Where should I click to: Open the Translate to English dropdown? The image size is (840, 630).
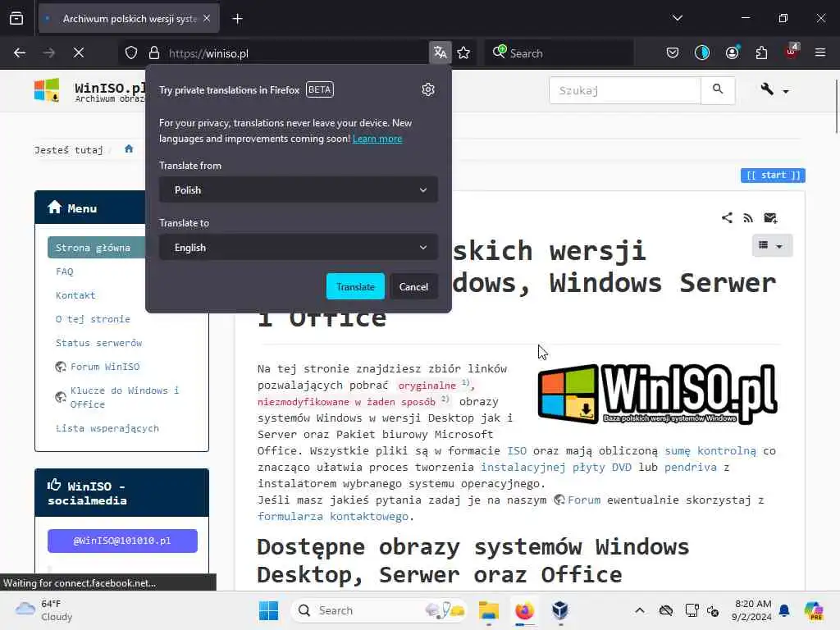(x=299, y=248)
